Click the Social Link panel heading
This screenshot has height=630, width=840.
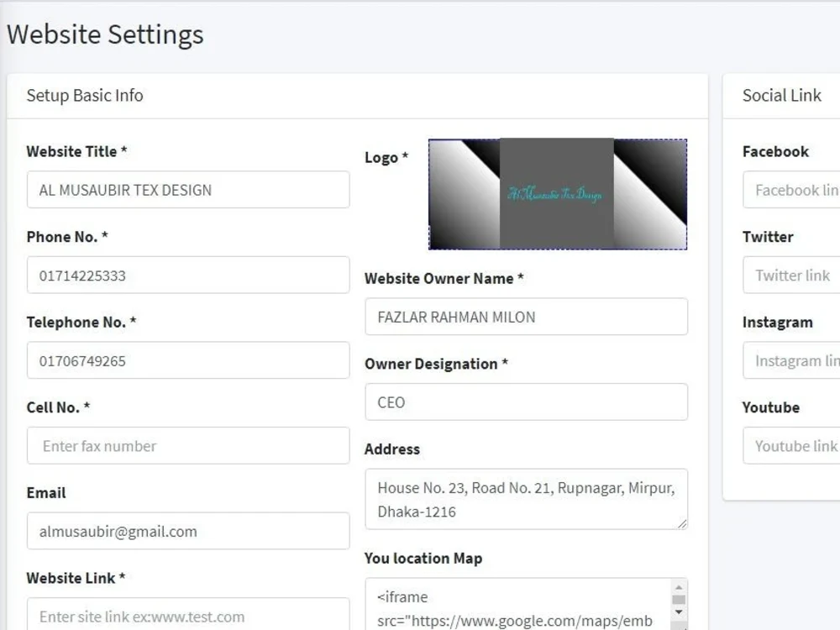(781, 96)
